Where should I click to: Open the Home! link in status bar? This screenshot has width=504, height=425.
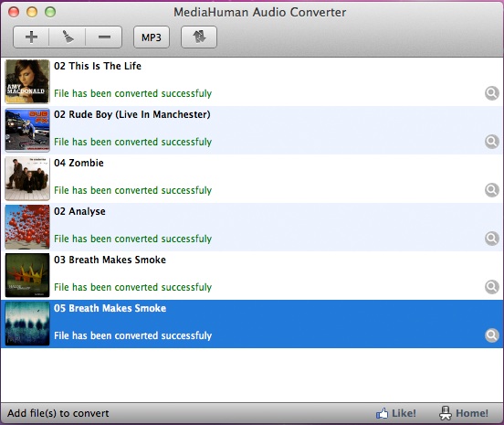click(464, 413)
